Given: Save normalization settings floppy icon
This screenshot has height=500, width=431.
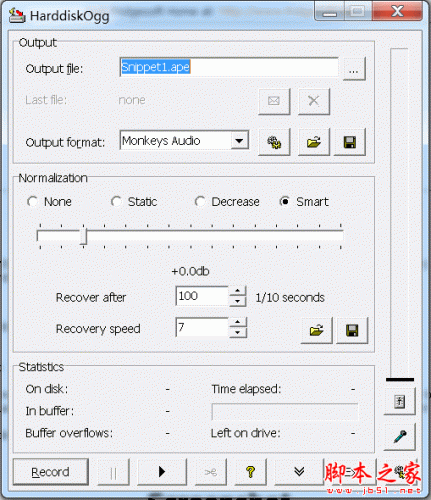Looking at the screenshot, I should [352, 330].
